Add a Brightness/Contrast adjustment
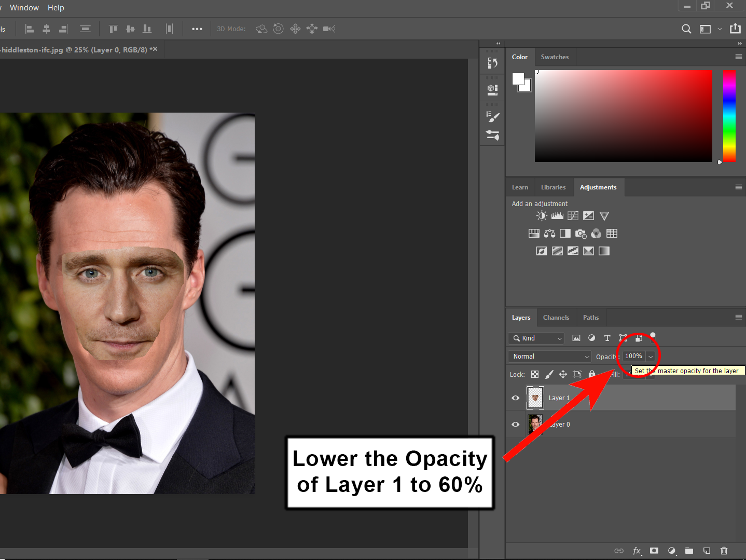This screenshot has width=746, height=560. [x=541, y=215]
